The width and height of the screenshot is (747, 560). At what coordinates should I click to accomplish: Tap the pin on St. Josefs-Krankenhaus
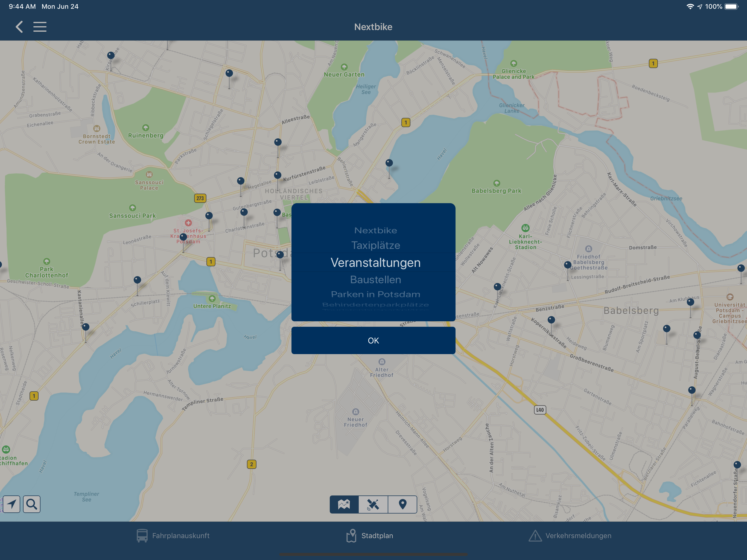pyautogui.click(x=183, y=237)
